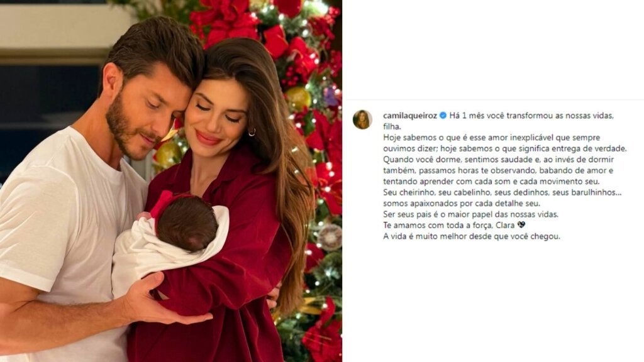Open the family photo with Christmas tree
Viewport: 644px width, 362px height.
(x=171, y=181)
